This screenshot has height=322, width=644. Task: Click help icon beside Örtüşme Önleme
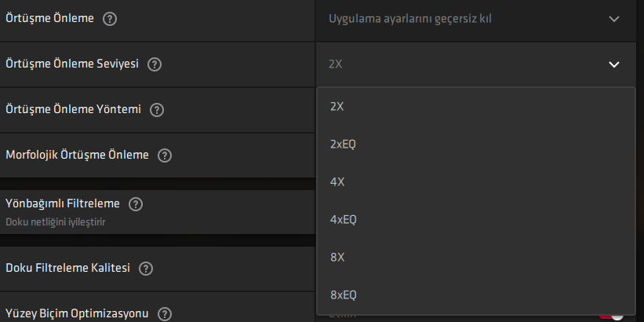coord(110,19)
